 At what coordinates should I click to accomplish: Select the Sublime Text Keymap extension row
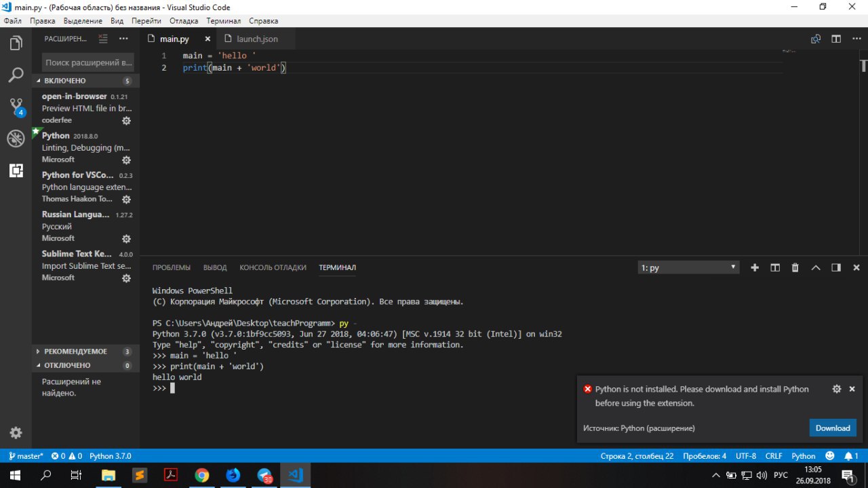[x=85, y=265]
